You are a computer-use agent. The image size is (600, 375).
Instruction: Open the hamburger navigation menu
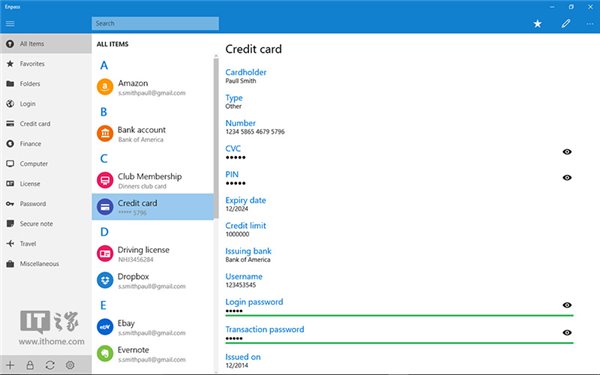10,24
